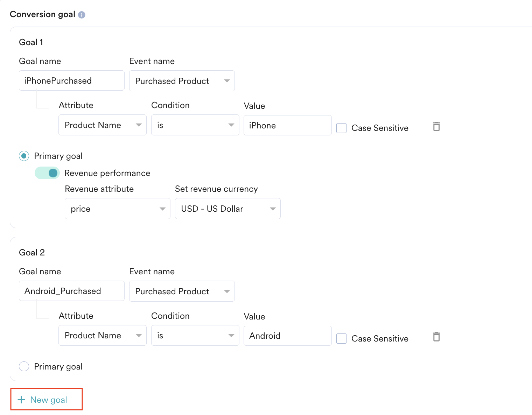Open Goal 1 Event name dropdown

click(182, 81)
